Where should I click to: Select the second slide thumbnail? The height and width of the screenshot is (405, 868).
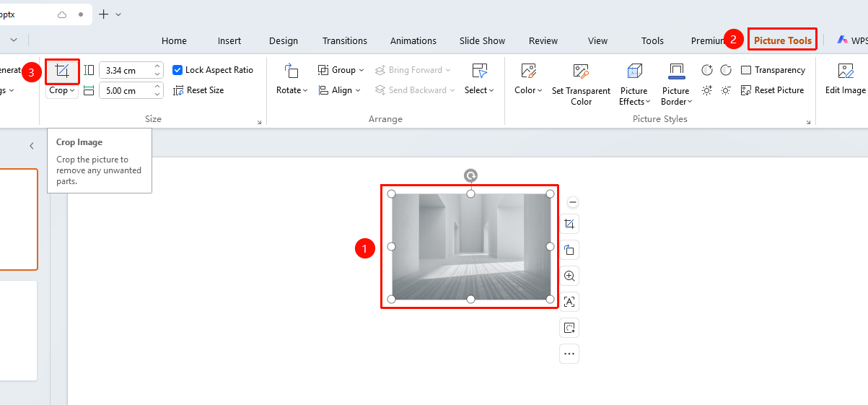pyautogui.click(x=18, y=331)
